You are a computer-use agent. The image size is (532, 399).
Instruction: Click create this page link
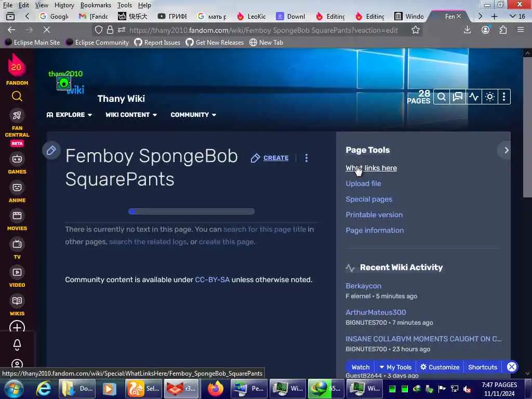(x=227, y=242)
